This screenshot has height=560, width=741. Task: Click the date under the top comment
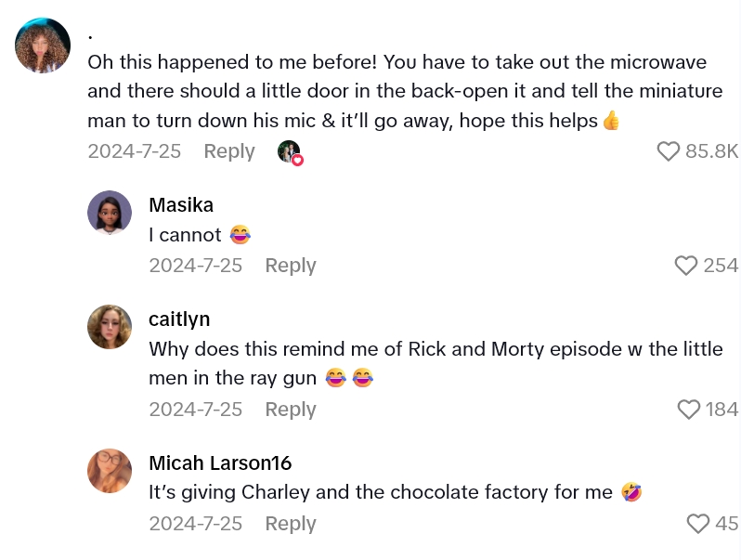click(134, 151)
